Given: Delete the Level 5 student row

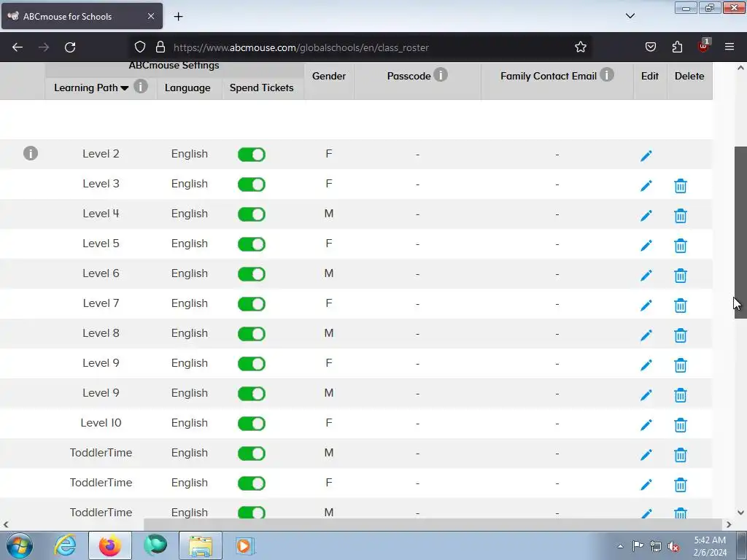Looking at the screenshot, I should click(681, 246).
